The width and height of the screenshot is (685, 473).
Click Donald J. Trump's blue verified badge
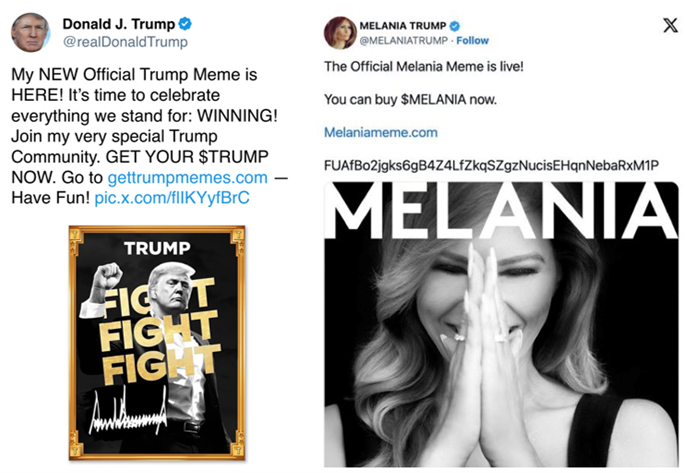[x=185, y=24]
